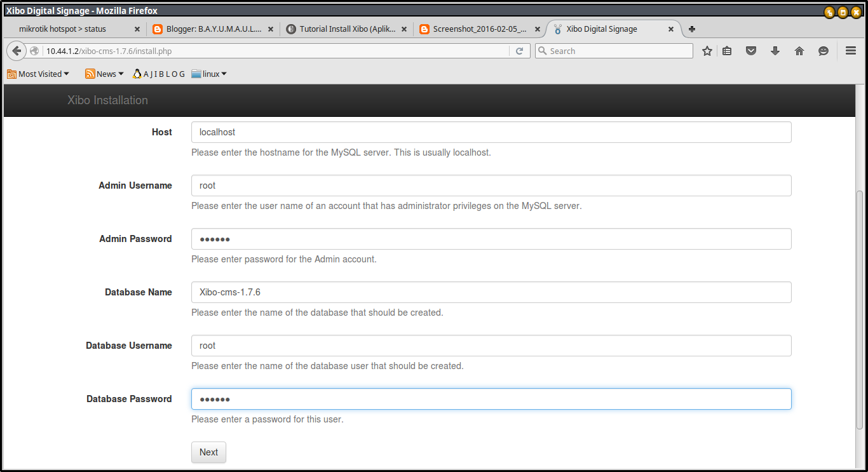Expand Most Visited dropdown arrow

67,74
